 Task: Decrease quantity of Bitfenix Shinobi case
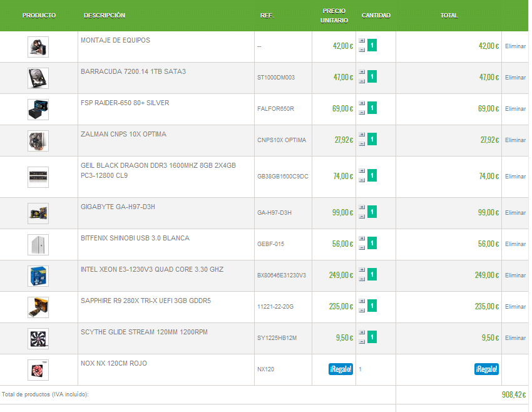click(x=362, y=247)
